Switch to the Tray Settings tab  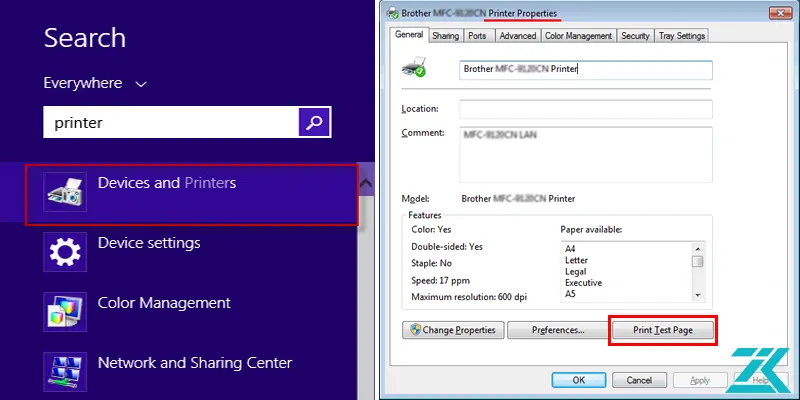tap(682, 36)
